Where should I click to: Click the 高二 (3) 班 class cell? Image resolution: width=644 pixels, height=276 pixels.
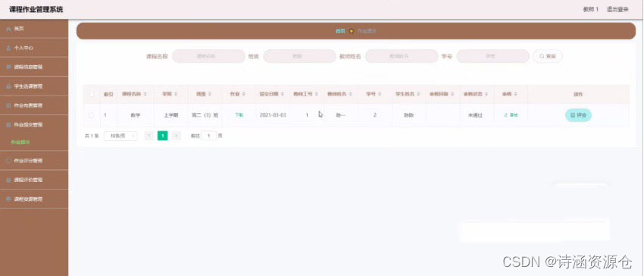(205, 115)
